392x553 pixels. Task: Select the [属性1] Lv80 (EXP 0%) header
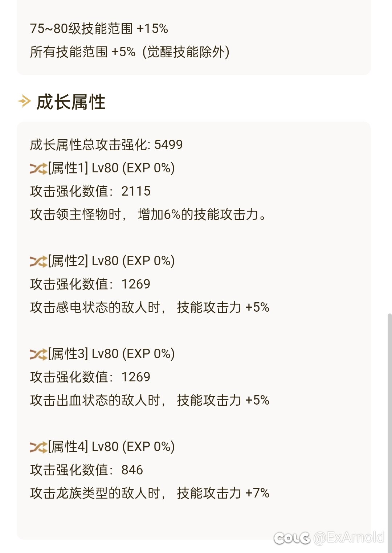[x=111, y=168]
